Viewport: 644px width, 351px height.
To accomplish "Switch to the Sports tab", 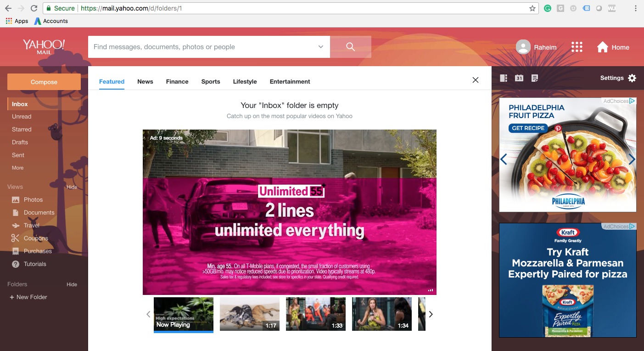I will pyautogui.click(x=211, y=82).
